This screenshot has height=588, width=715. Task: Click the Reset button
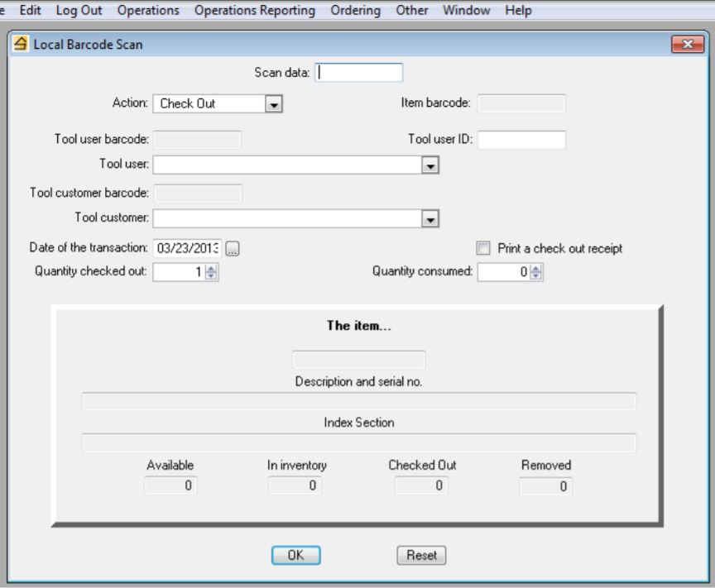[421, 555]
